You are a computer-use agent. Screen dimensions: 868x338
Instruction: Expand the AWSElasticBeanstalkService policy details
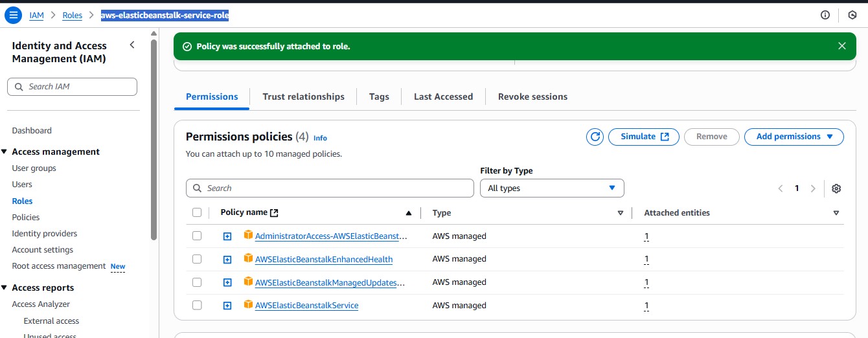[x=227, y=306]
